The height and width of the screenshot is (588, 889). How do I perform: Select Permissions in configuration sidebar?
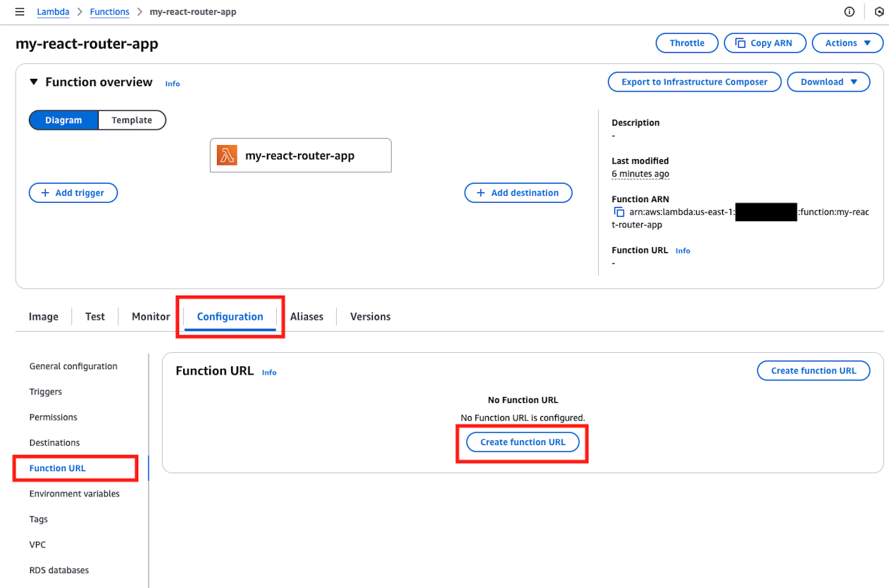pos(54,417)
